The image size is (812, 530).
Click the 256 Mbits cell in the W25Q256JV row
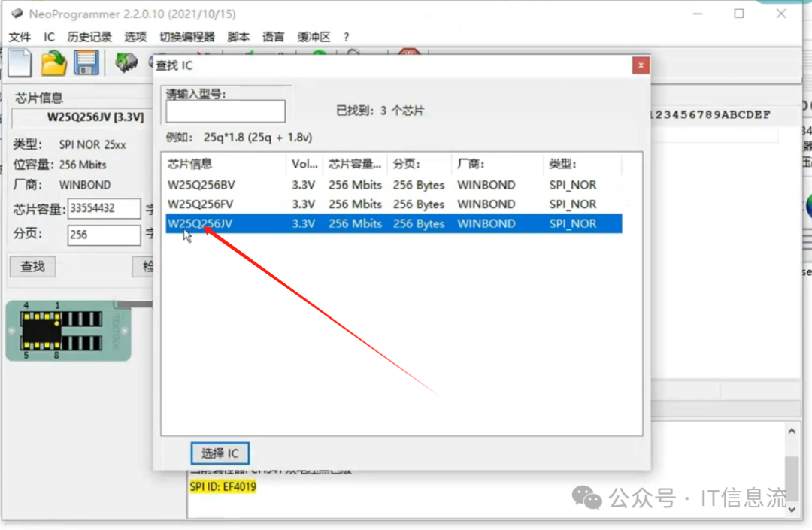pyautogui.click(x=355, y=223)
